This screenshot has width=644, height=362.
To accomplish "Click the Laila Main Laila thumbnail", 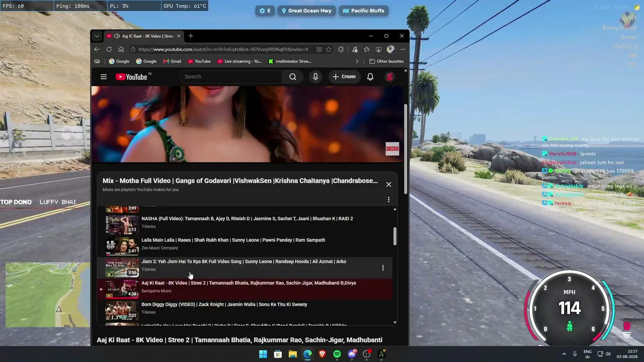I will (x=122, y=246).
